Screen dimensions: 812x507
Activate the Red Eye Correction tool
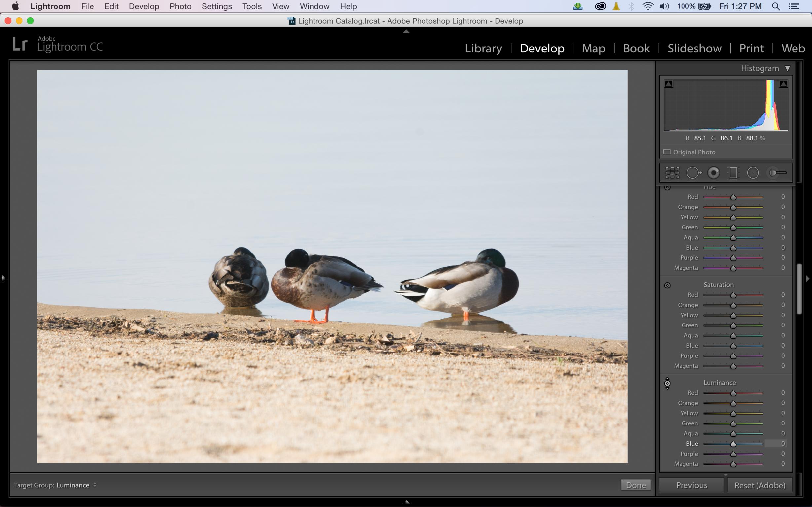click(713, 173)
